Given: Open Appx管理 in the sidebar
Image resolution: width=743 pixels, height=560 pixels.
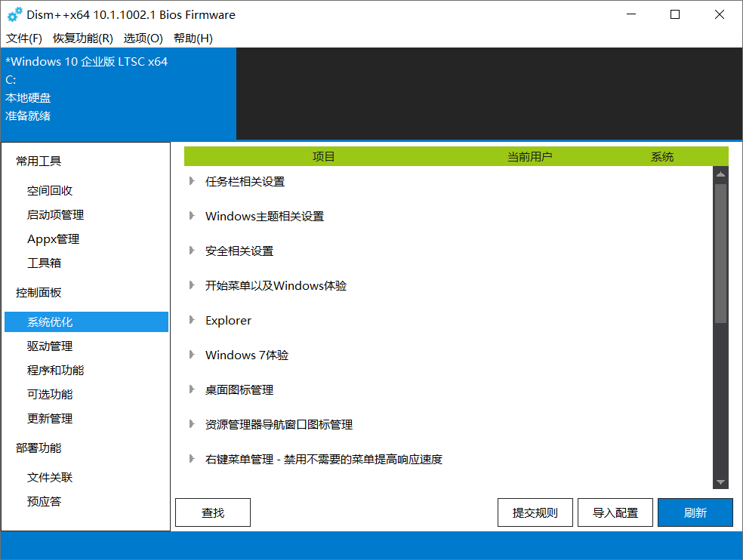Looking at the screenshot, I should [53, 239].
